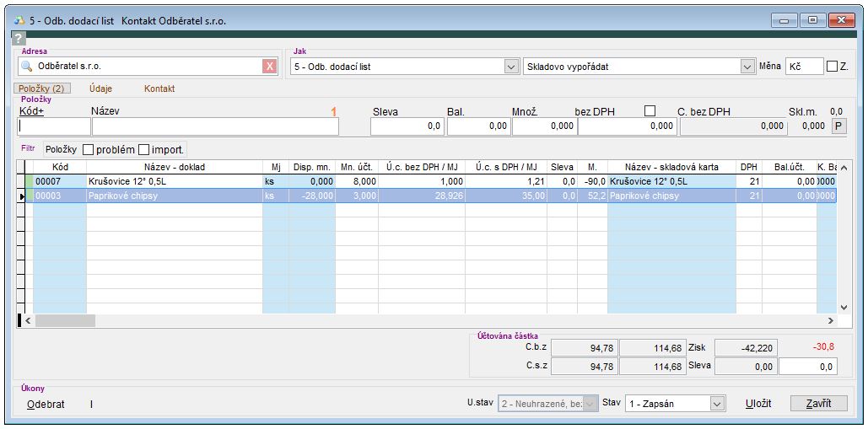Expand the Skladovo vypořádat dropdown
Screen dimensions: 868x429
[747, 67]
